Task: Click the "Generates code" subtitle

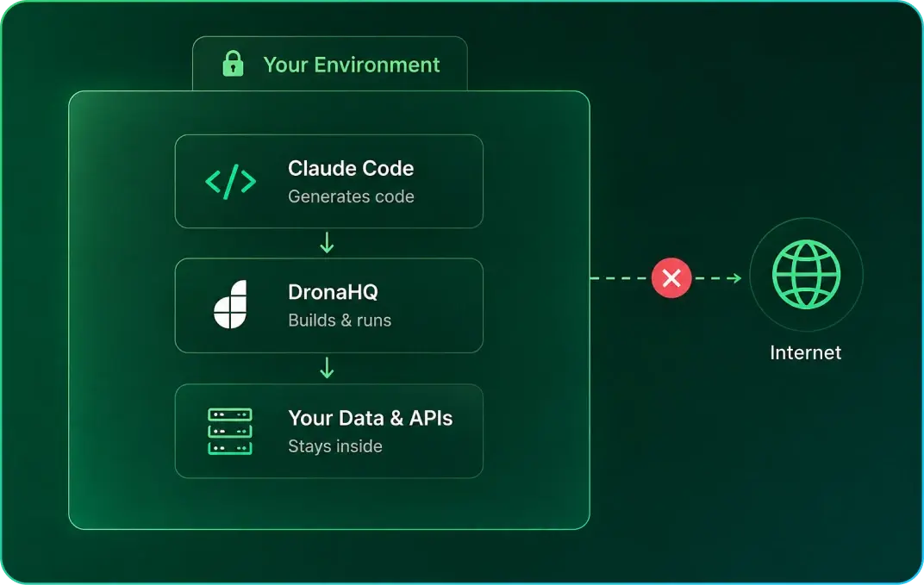Action: point(351,196)
